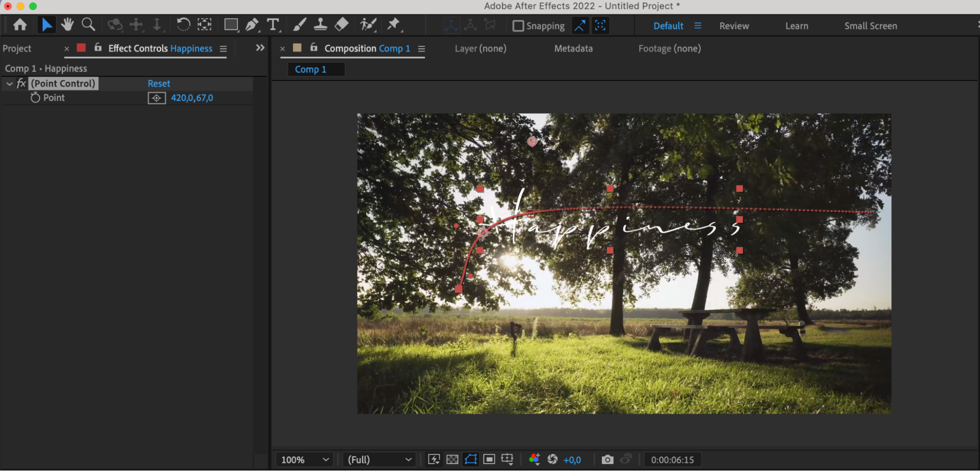
Task: Click the Home icon
Action: [x=20, y=25]
